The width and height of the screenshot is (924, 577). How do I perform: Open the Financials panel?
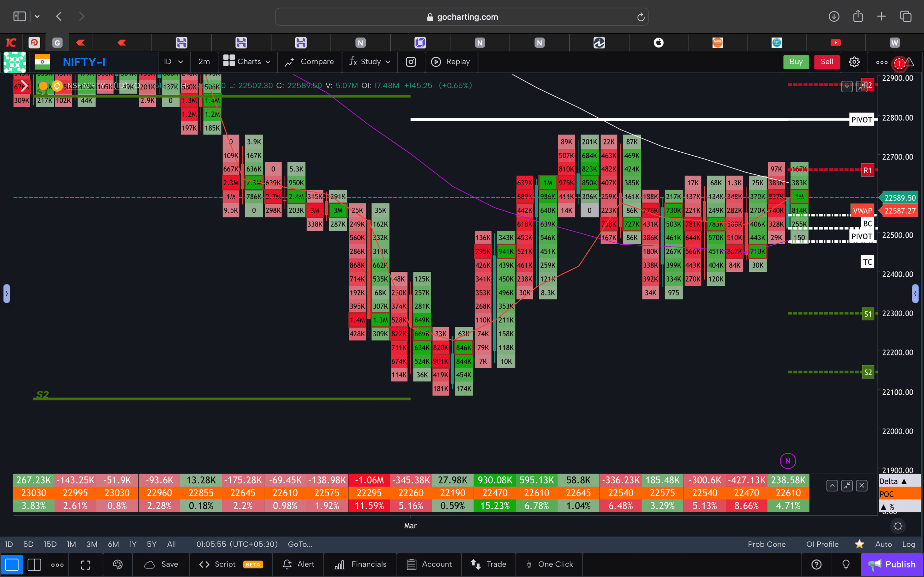[360, 564]
